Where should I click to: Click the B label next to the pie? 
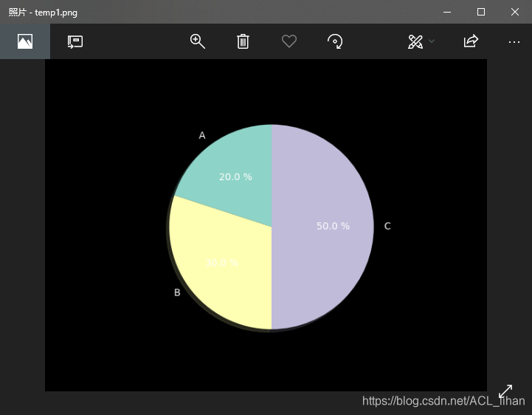177,292
